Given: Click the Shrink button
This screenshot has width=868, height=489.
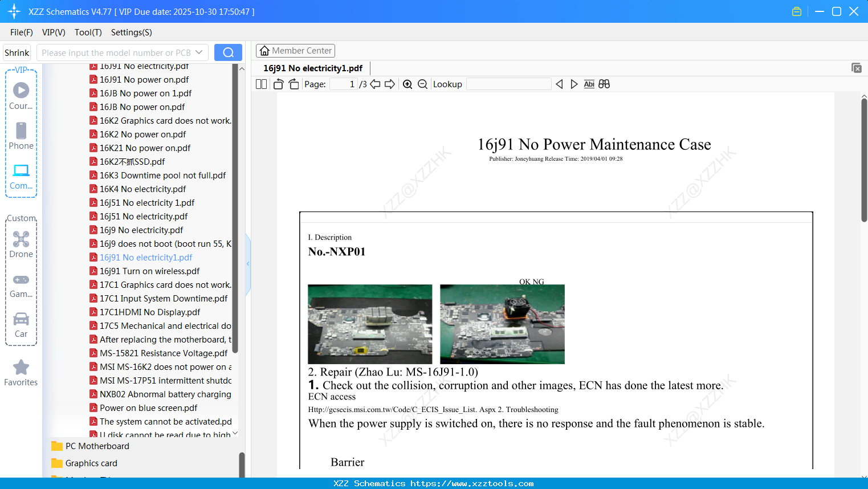Looking at the screenshot, I should coord(17,52).
